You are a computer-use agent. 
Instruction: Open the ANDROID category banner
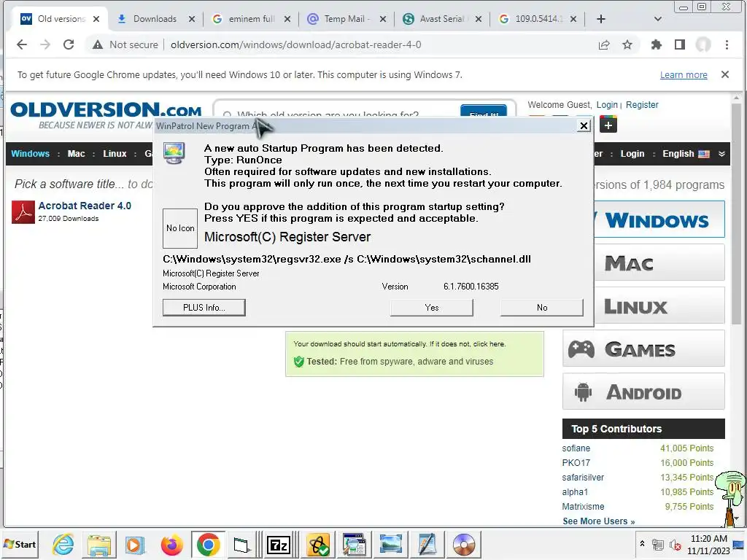pos(643,392)
